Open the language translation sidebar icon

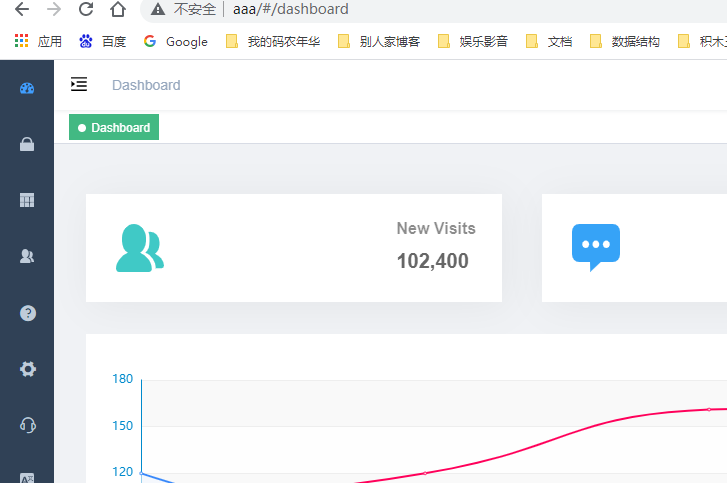(x=27, y=478)
